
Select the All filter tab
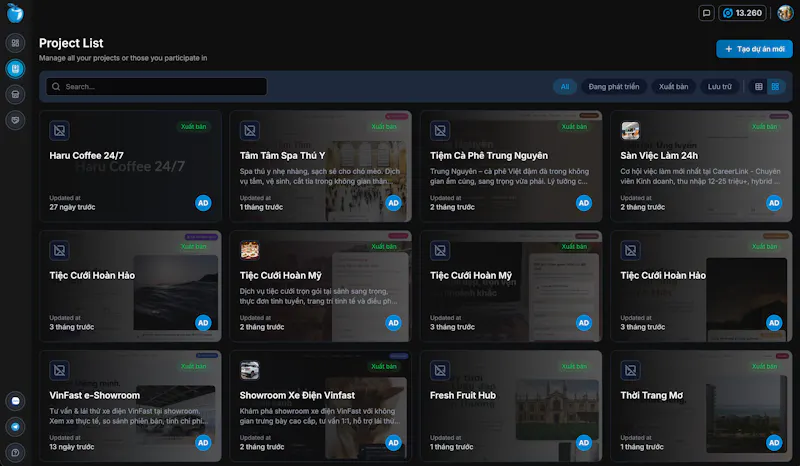pos(565,87)
